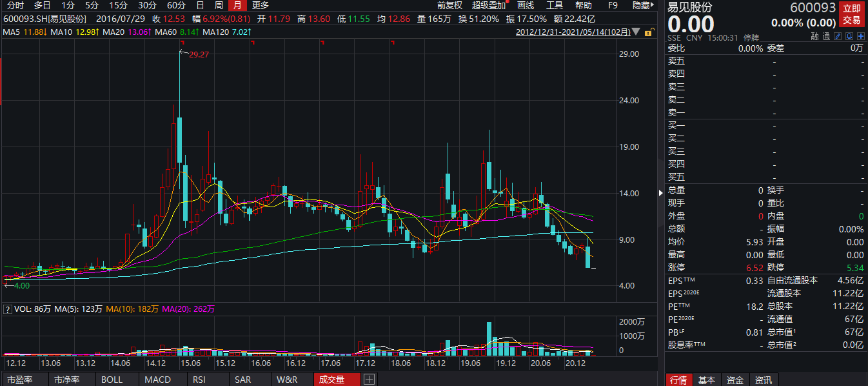This screenshot has width=868, height=386.
Task: Click the 2012/12/31-2021/05/14 date range link
Action: [x=573, y=32]
